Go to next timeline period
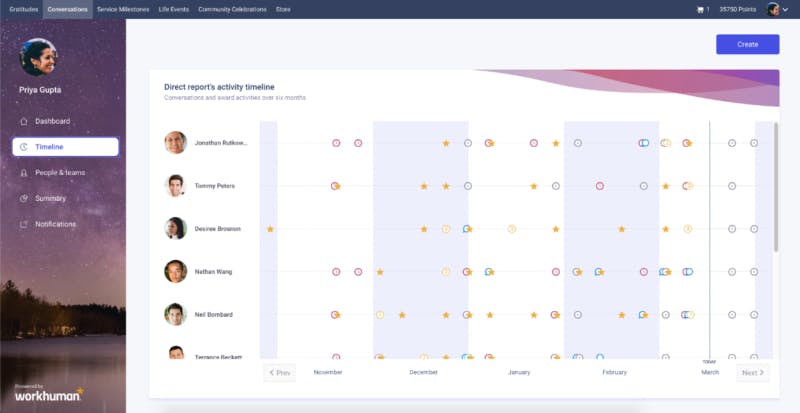Screen dimensions: 800x413 point(753,373)
